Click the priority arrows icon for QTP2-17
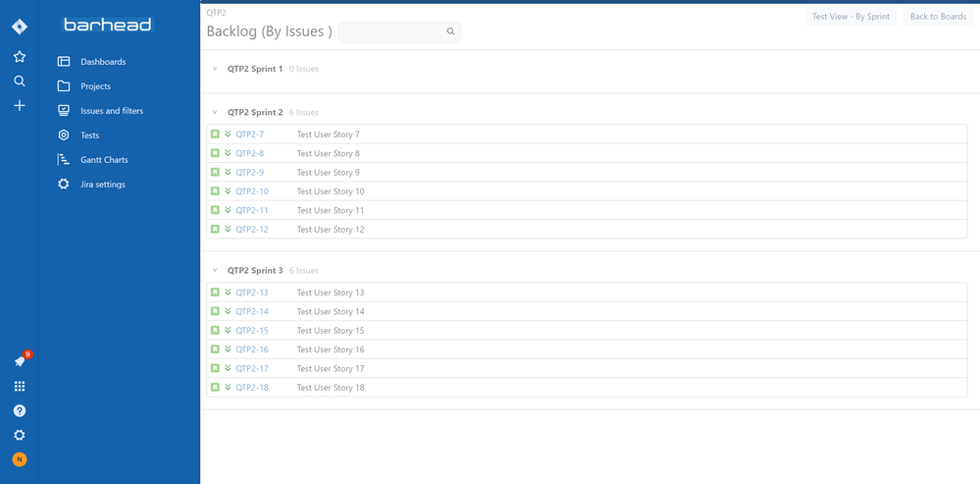The image size is (980, 484). 229,368
